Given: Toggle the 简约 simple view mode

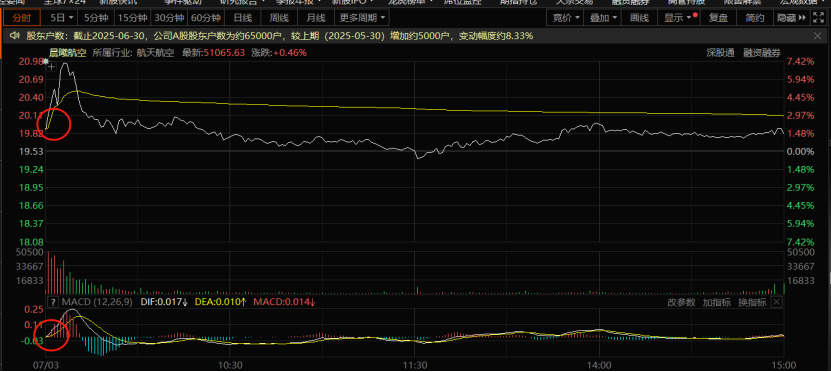Looking at the screenshot, I should tap(755, 17).
